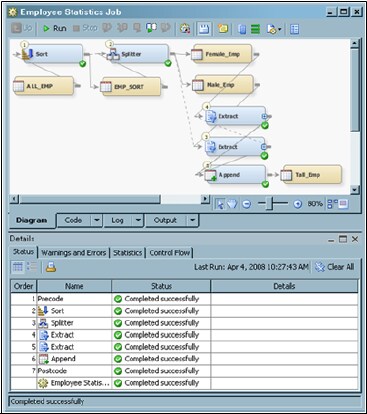The height and width of the screenshot is (414, 367).
Task: Click the green-flag step toolbar icon
Action: pyautogui.click(x=152, y=28)
